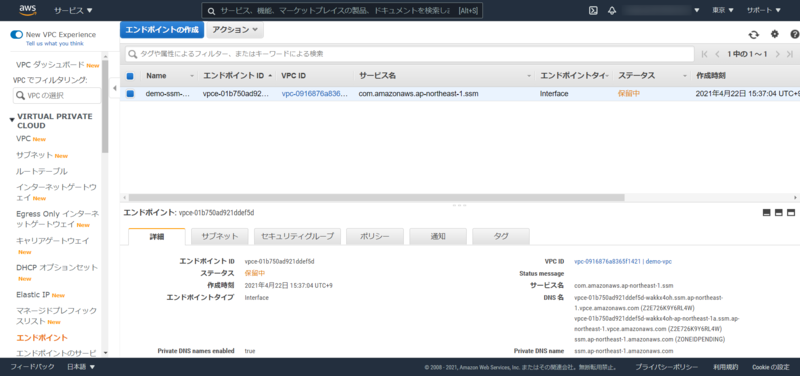The image size is (800, 376).
Task: Open VPC item in sidebar
Action: (23, 139)
